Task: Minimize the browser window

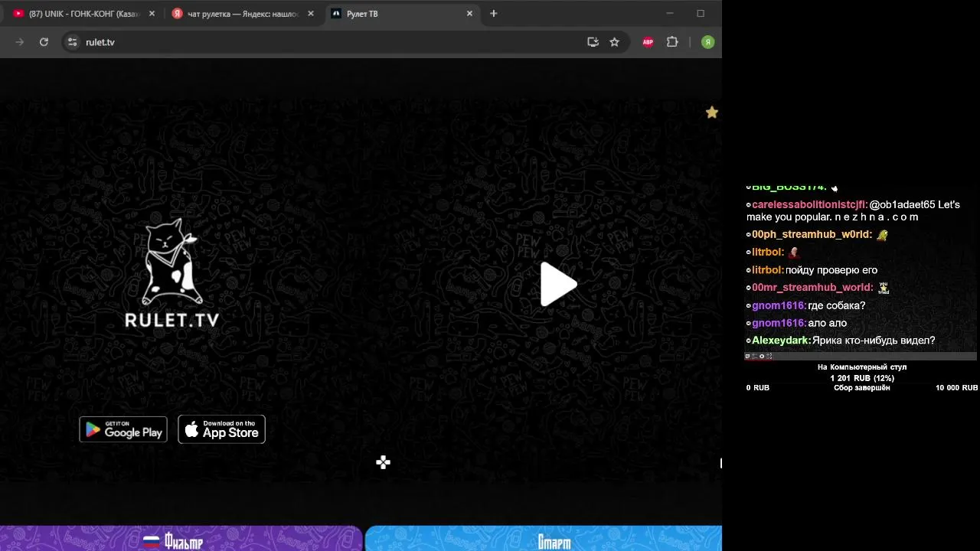Action: tap(670, 14)
